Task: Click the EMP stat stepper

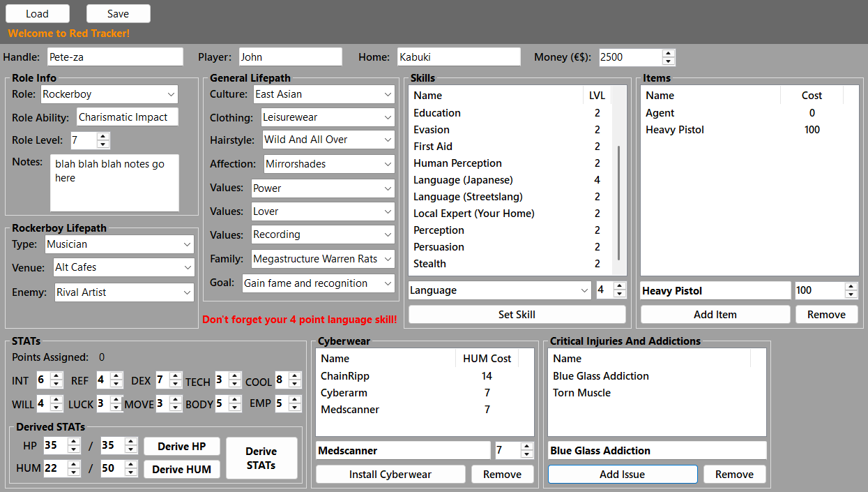Action: (289, 403)
